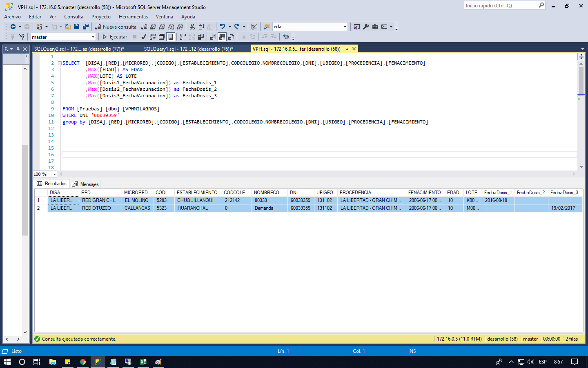This screenshot has height=368, width=588.
Task: Expand the Navigate Backward history dropdown
Action: click(20, 27)
